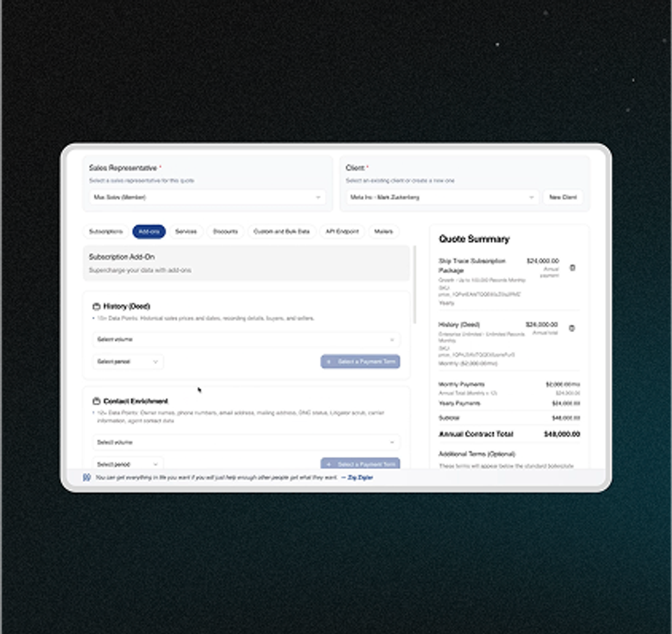Click Select a Payment Term for Contact Enrichment
Viewport: 672px width, 634px height.
click(361, 464)
